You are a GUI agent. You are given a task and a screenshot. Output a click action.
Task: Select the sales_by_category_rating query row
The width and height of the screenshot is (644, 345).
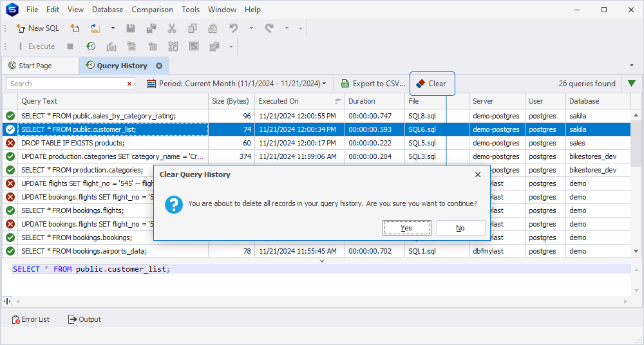coord(316,116)
